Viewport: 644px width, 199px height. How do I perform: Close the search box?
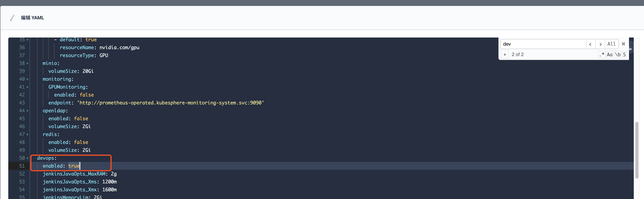(623, 44)
